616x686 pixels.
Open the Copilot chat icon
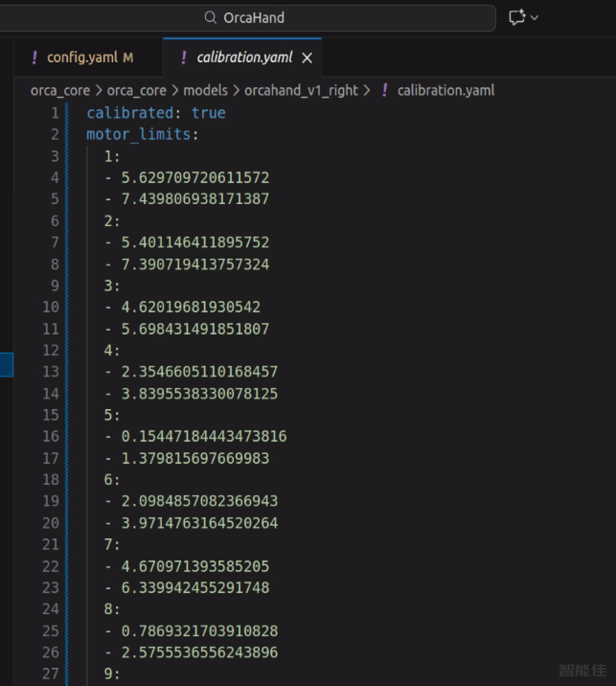coord(517,18)
